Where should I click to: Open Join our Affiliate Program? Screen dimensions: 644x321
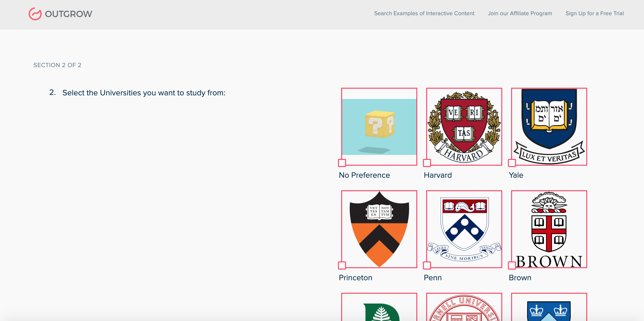[x=520, y=13]
